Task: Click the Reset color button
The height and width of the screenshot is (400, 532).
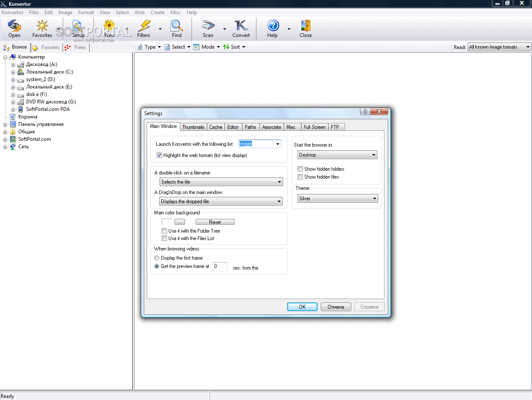Action: [215, 222]
